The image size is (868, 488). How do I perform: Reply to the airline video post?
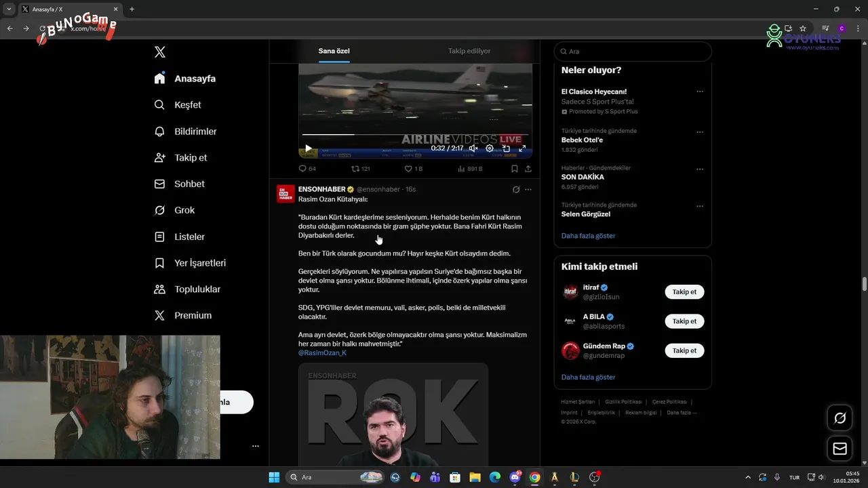tap(307, 169)
